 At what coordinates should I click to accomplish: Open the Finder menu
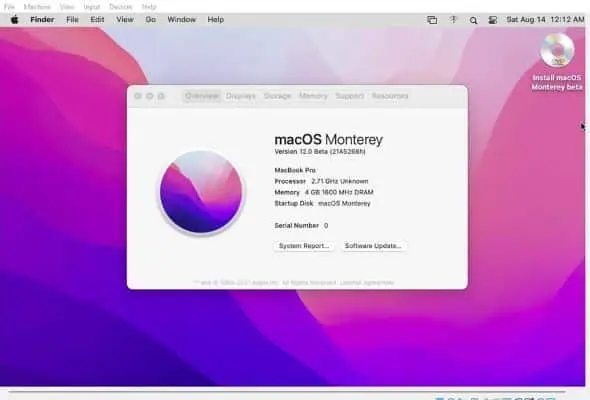point(42,20)
